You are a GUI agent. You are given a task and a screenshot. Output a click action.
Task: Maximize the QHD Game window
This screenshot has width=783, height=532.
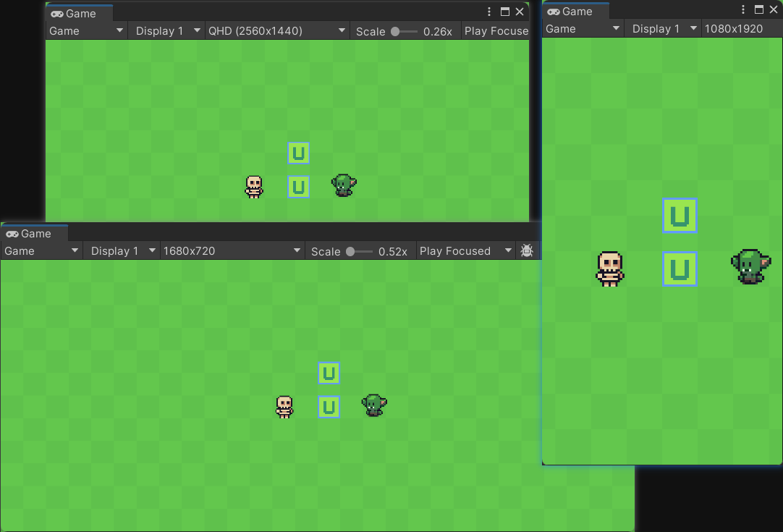coord(505,12)
